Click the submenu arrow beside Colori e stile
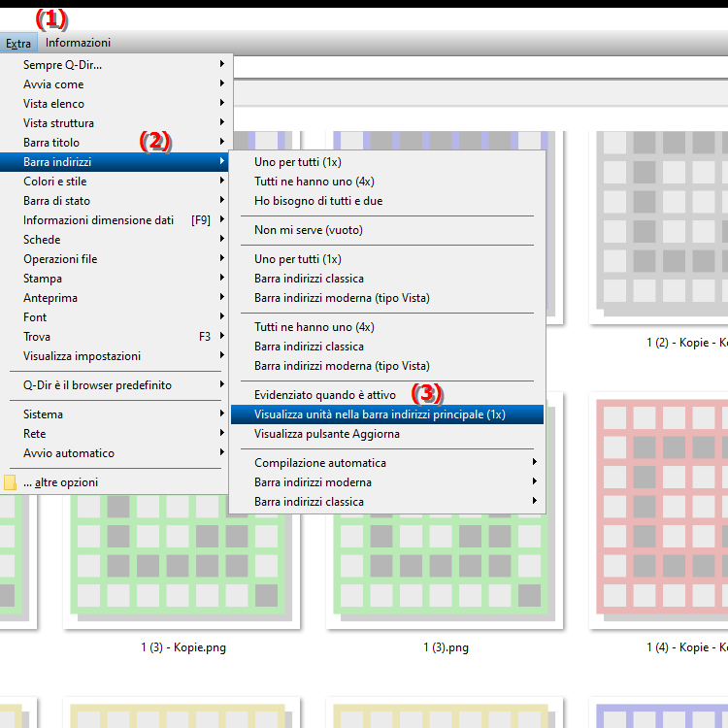Viewport: 728px width, 728px height. click(222, 181)
